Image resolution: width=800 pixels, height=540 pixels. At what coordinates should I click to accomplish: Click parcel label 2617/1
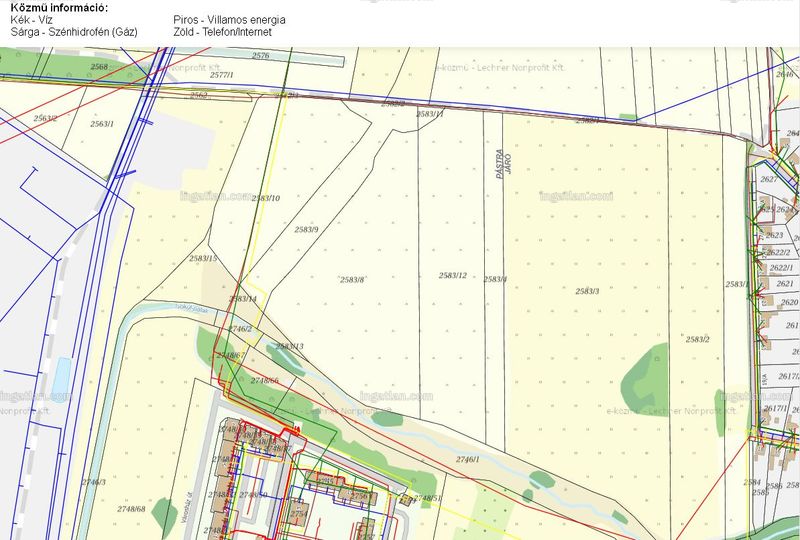[776, 409]
